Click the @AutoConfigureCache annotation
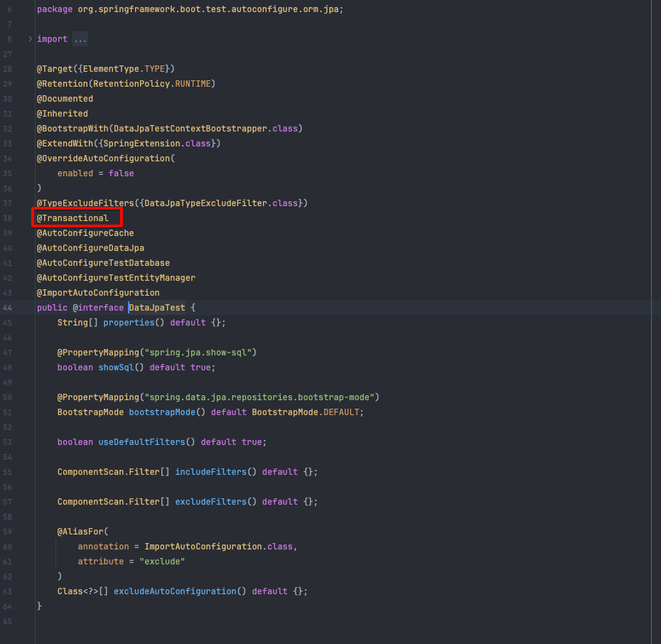 85,233
